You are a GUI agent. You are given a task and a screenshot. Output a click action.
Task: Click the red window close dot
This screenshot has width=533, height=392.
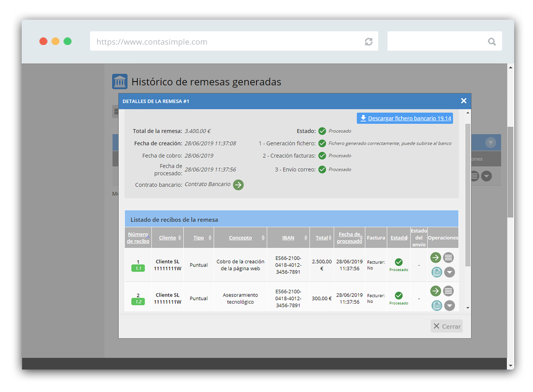(x=43, y=41)
